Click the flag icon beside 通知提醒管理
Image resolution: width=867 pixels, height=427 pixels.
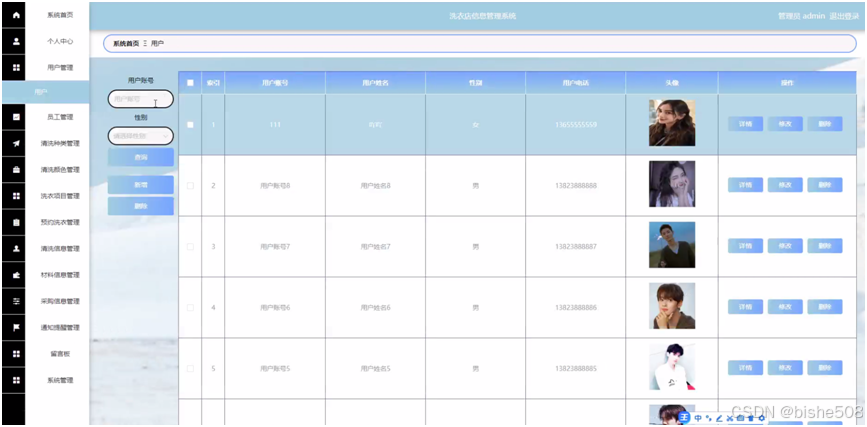[16, 327]
